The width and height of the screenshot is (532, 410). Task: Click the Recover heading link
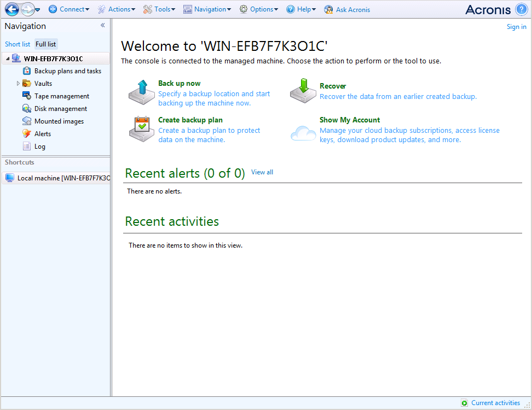[333, 86]
